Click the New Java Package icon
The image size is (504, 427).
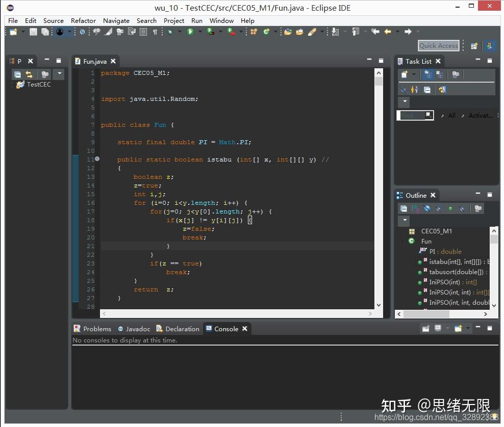[x=254, y=32]
